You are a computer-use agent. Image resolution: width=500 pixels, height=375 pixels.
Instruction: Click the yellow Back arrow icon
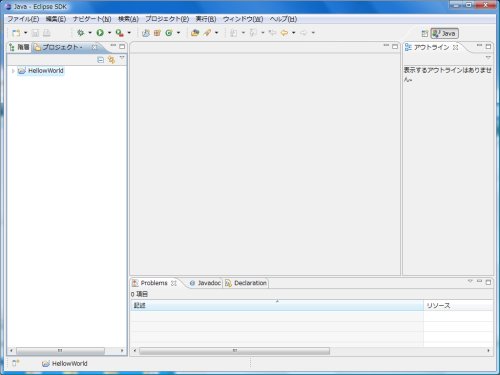pyautogui.click(x=284, y=33)
